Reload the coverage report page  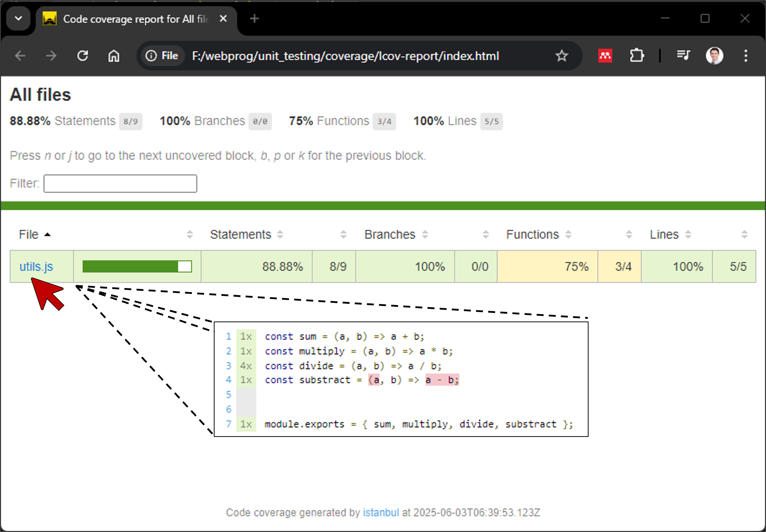(83, 56)
